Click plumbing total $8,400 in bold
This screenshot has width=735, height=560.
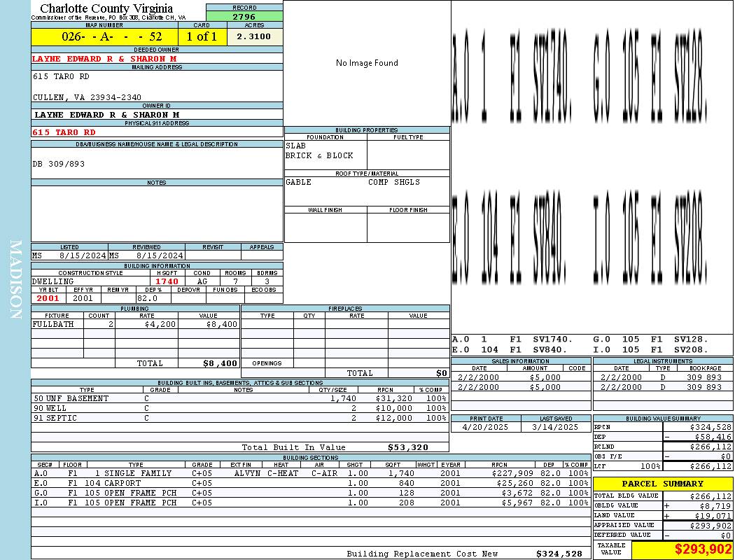(x=220, y=363)
